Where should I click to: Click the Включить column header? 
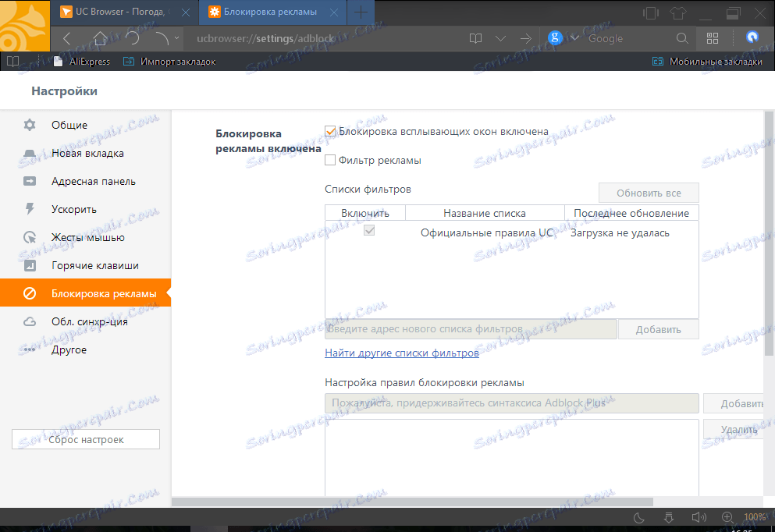click(x=365, y=213)
